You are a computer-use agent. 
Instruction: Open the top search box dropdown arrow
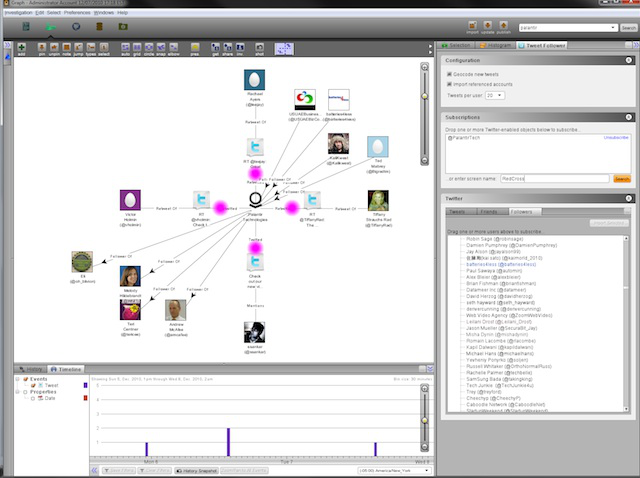(x=613, y=28)
